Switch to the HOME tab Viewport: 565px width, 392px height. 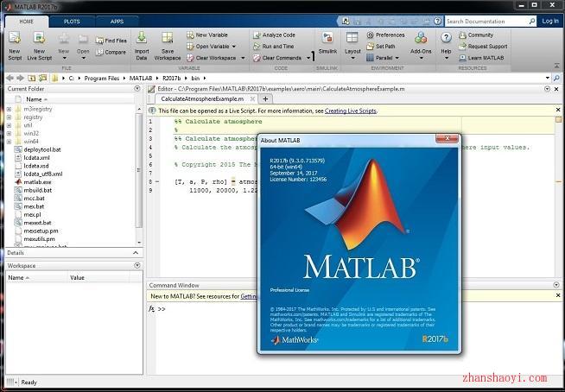tap(26, 22)
